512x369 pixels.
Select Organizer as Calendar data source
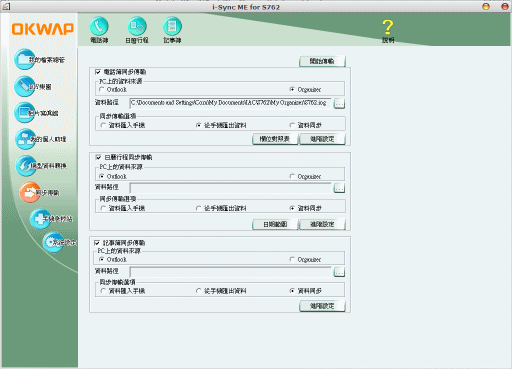point(292,176)
